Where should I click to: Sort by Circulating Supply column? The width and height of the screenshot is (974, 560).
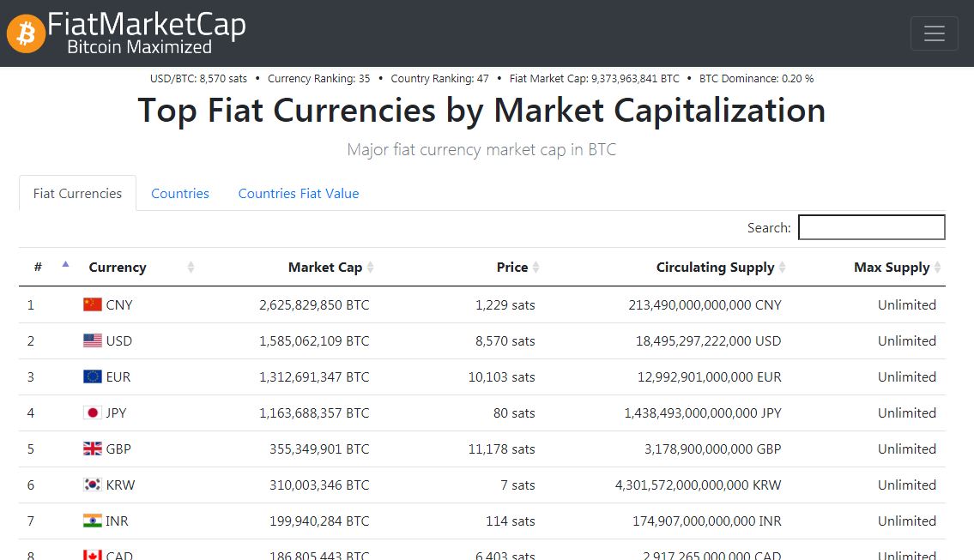716,268
